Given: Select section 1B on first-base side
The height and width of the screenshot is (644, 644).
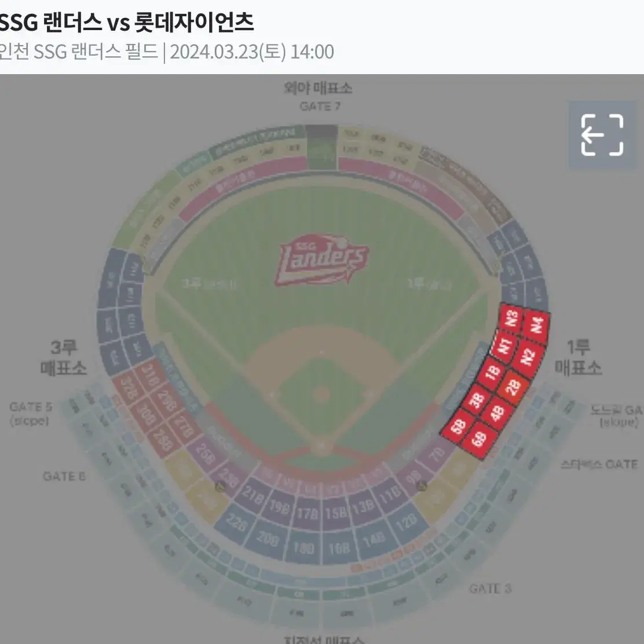Looking at the screenshot, I should coord(492,372).
